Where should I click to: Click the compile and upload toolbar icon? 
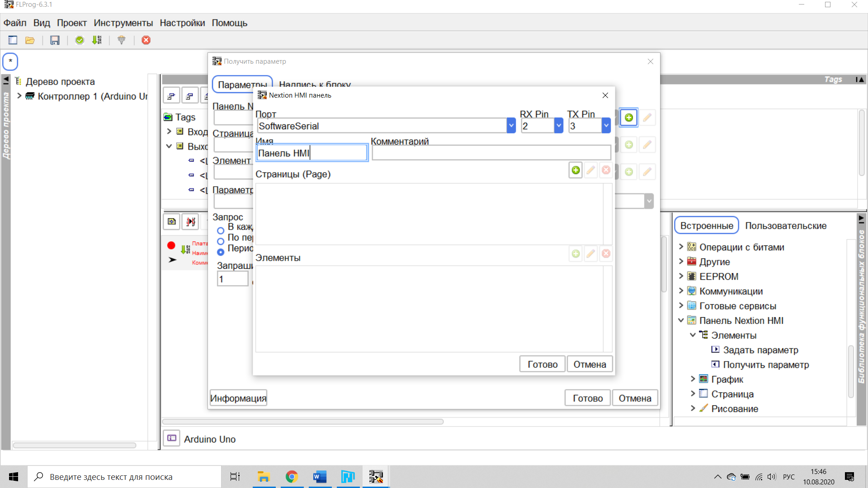97,40
